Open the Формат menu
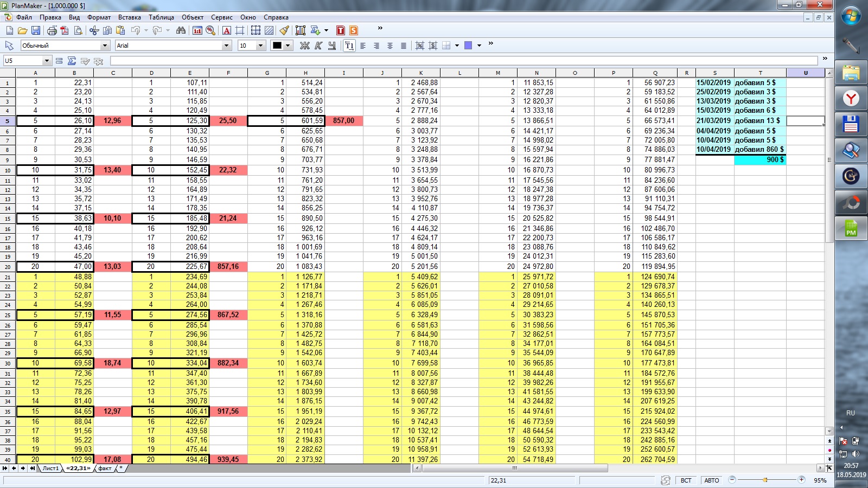The height and width of the screenshot is (488, 868). [99, 17]
